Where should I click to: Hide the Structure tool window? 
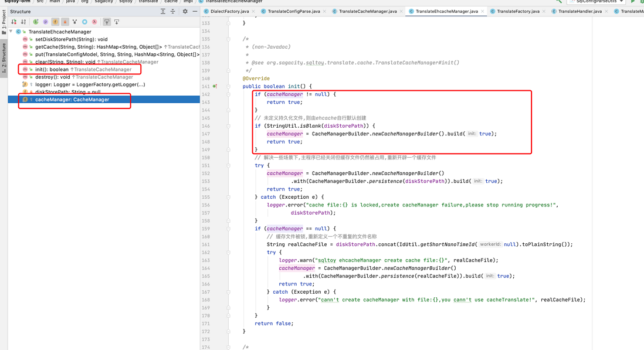tap(195, 12)
